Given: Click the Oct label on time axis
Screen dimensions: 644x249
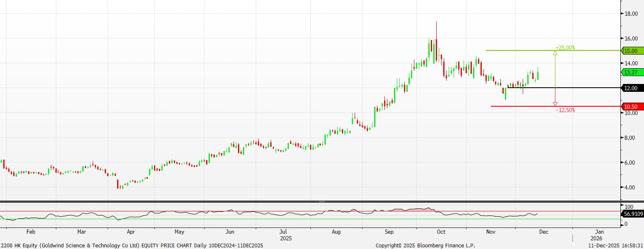Looking at the screenshot, I should coord(441,232).
